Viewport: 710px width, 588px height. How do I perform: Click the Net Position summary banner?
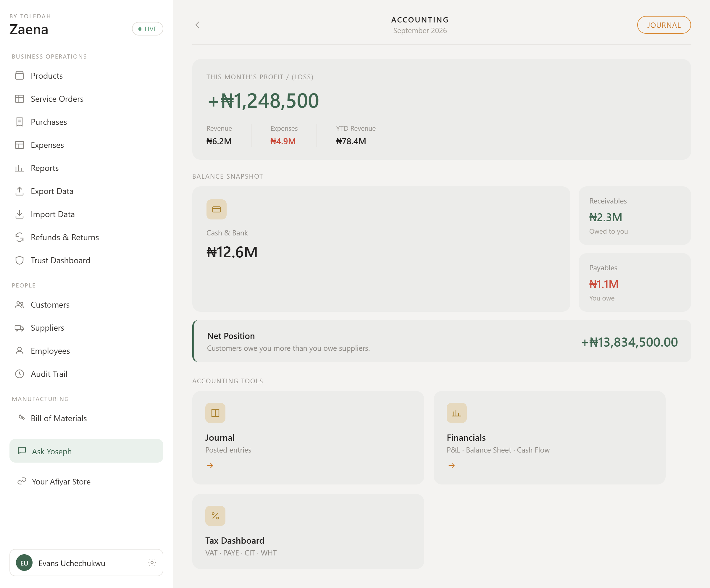click(x=442, y=341)
